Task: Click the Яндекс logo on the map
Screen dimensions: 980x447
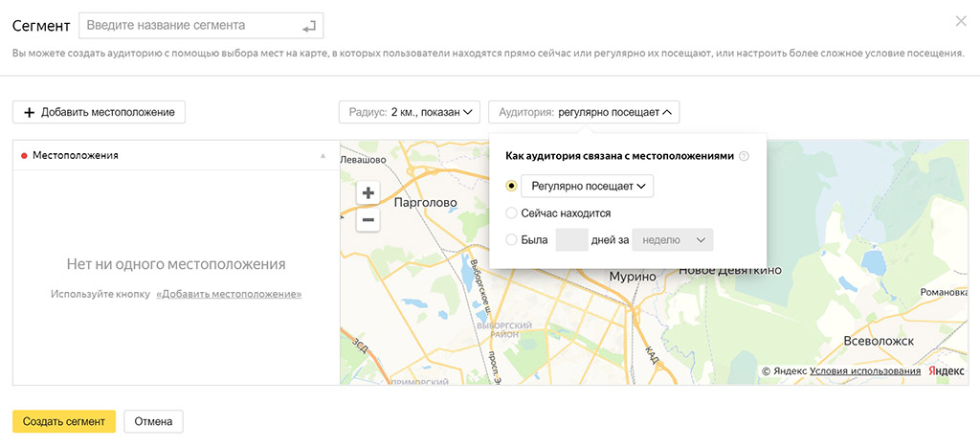Action: tap(946, 371)
